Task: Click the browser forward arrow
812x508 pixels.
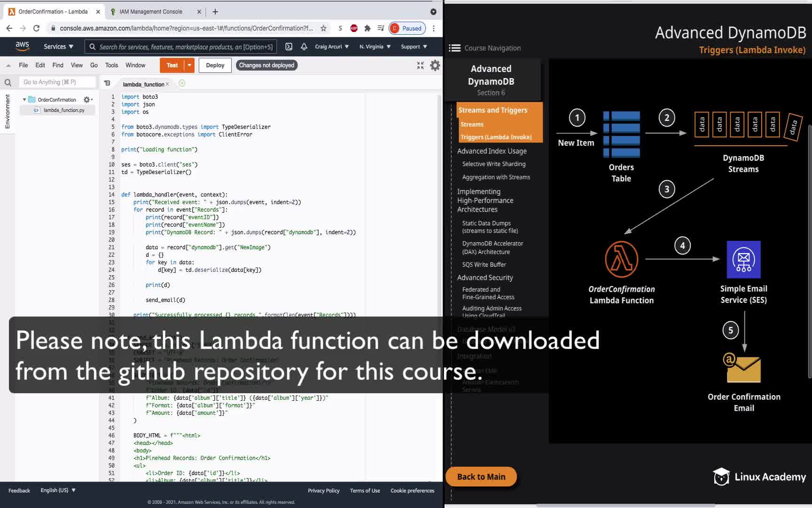Action: (23, 28)
